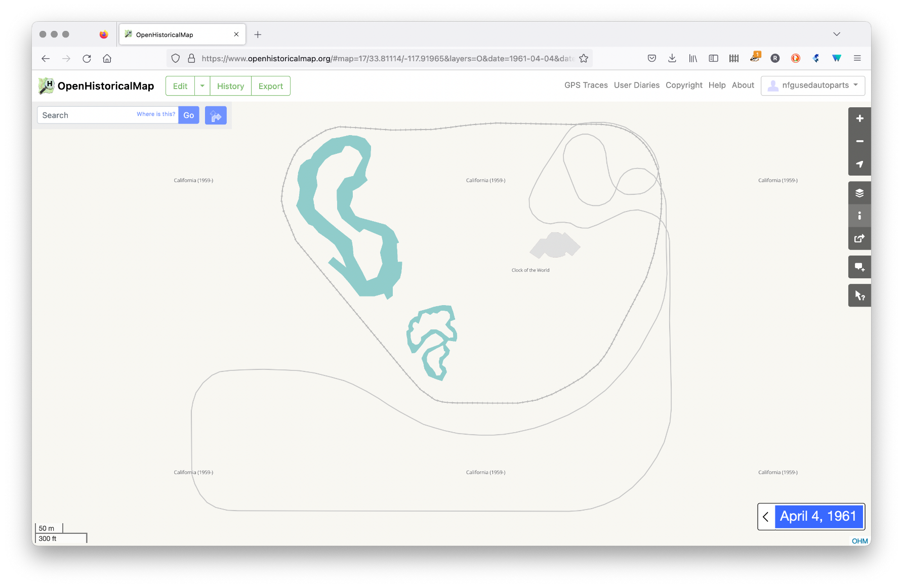Expand the browser tab list chevron
This screenshot has height=588, width=903.
pyautogui.click(x=836, y=34)
